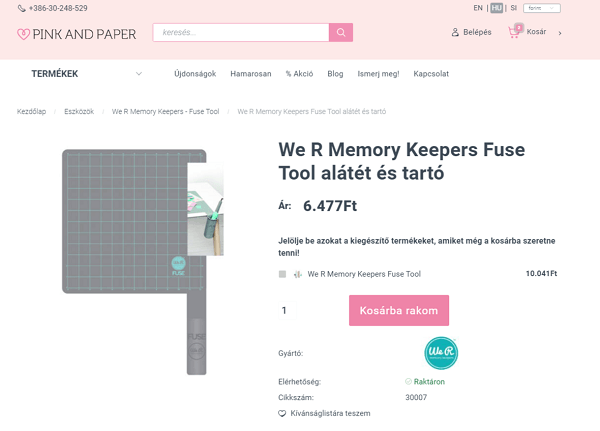600x431 pixels.
Task: Click the 10.041Ft add-on price
Action: [541, 273]
